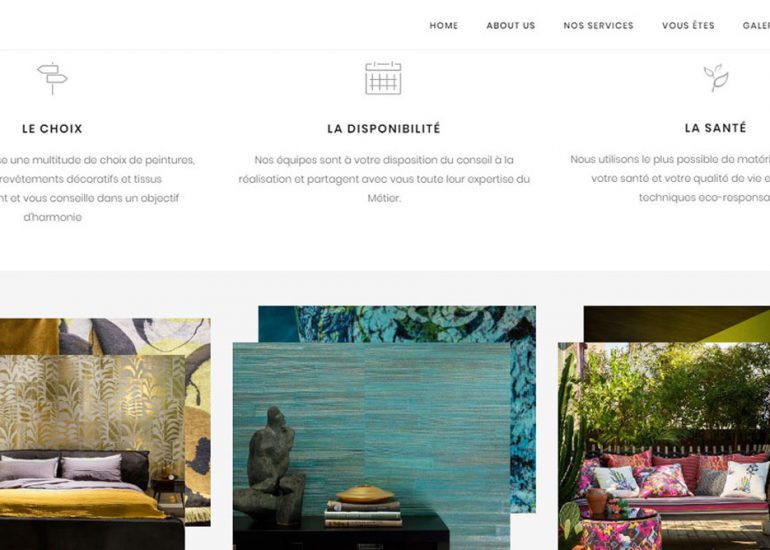
Task: Open the gold leaf wallpaper bedroom image
Action: tap(92, 452)
